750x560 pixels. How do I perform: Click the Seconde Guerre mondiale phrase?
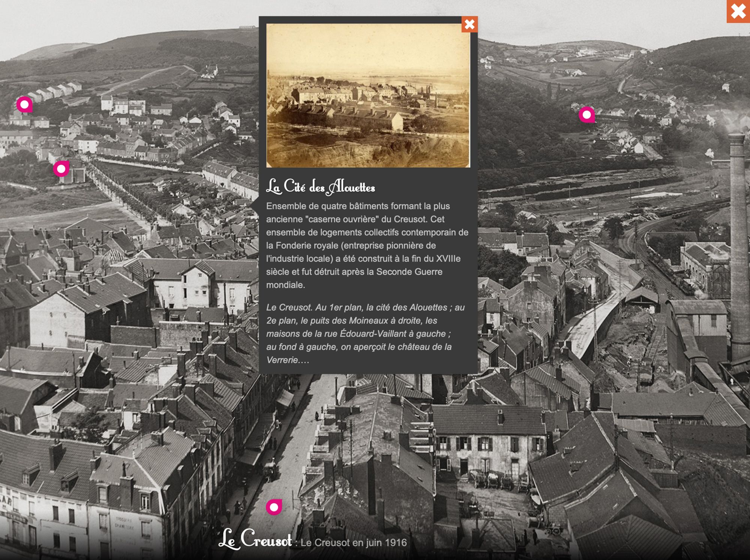tap(409, 272)
